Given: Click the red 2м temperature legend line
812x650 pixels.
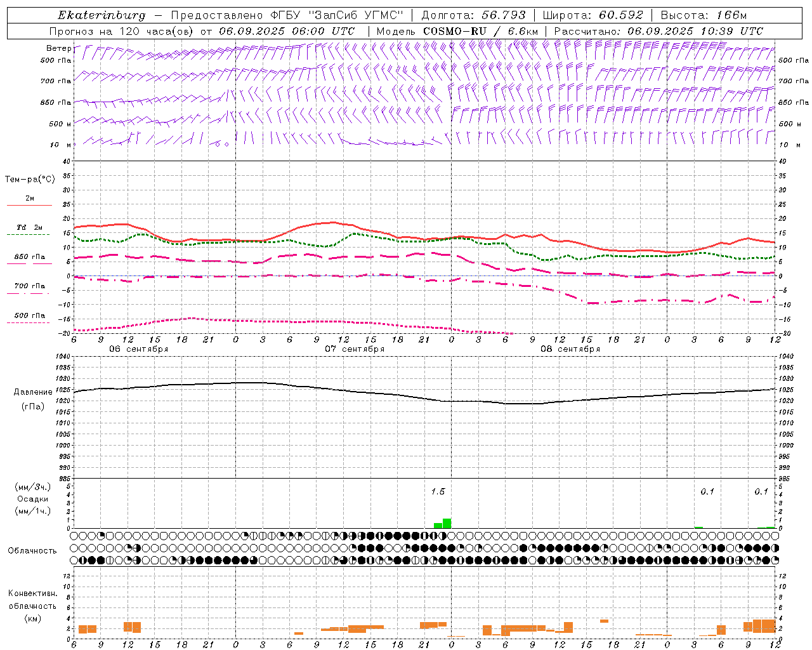Looking at the screenshot, I should (x=29, y=205).
